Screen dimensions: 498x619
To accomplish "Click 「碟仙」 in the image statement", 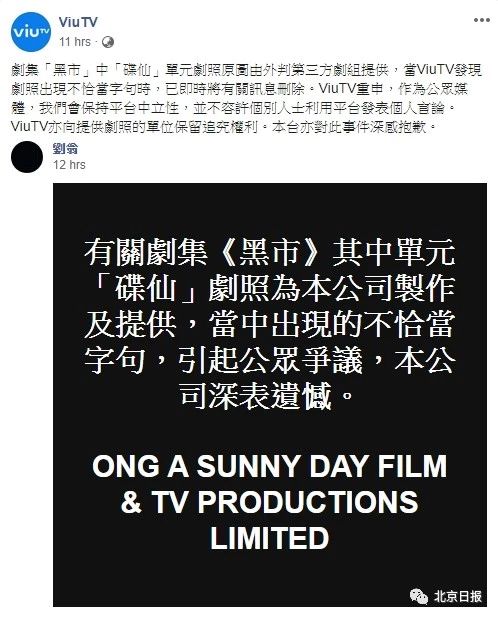I will 146,287.
